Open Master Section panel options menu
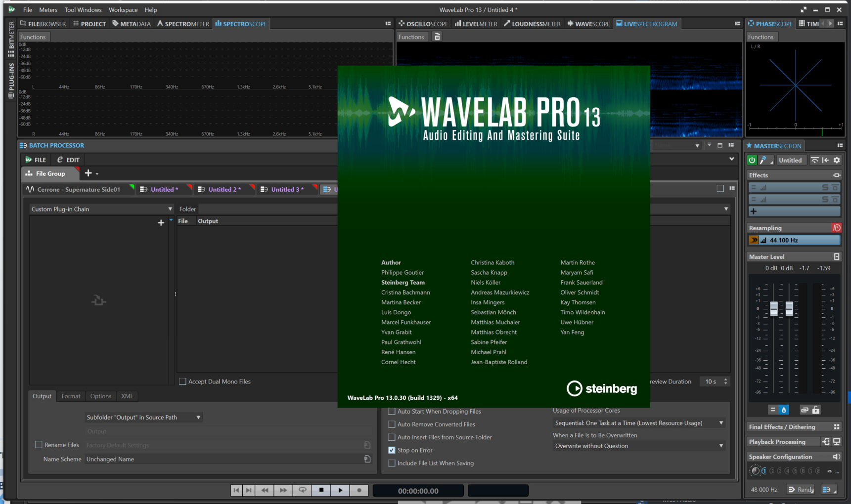This screenshot has height=504, width=851. coord(840,146)
